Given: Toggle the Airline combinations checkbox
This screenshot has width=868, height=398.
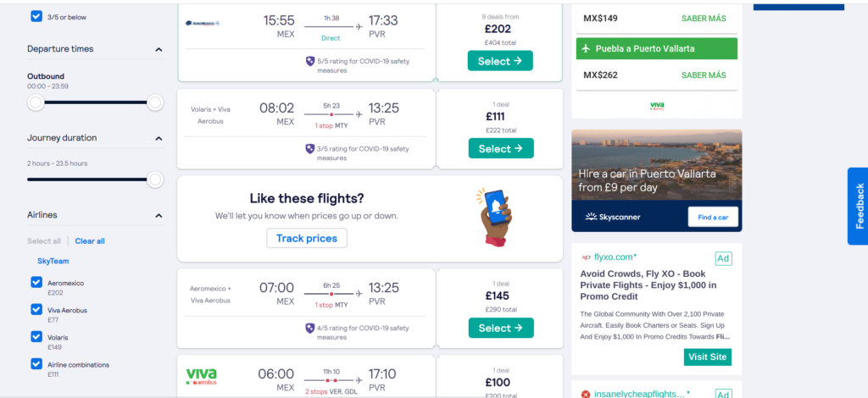Looking at the screenshot, I should click(x=36, y=364).
